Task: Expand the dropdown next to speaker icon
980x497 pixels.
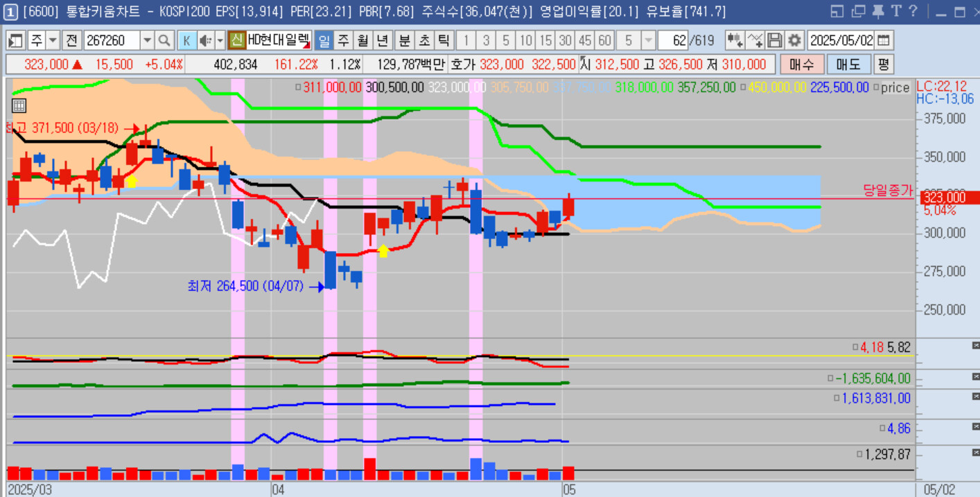Action: coord(220,41)
